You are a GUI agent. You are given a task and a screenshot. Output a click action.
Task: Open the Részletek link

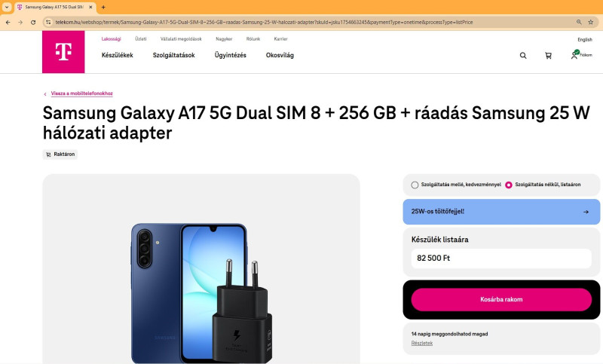pos(422,343)
